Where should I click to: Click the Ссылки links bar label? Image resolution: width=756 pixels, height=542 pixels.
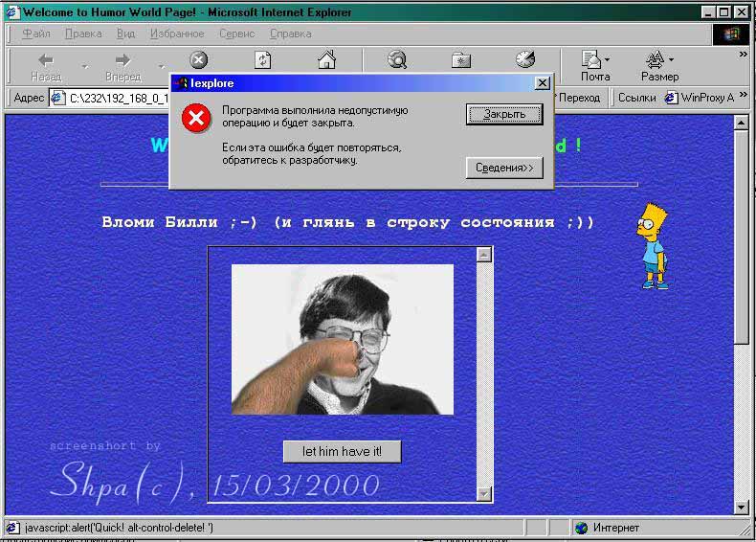637,98
